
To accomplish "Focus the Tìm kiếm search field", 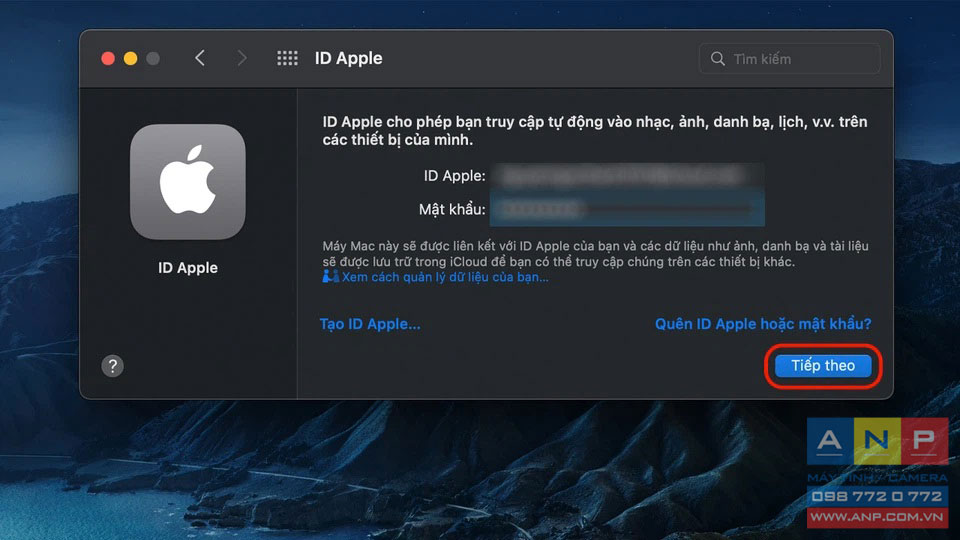I will tap(790, 59).
